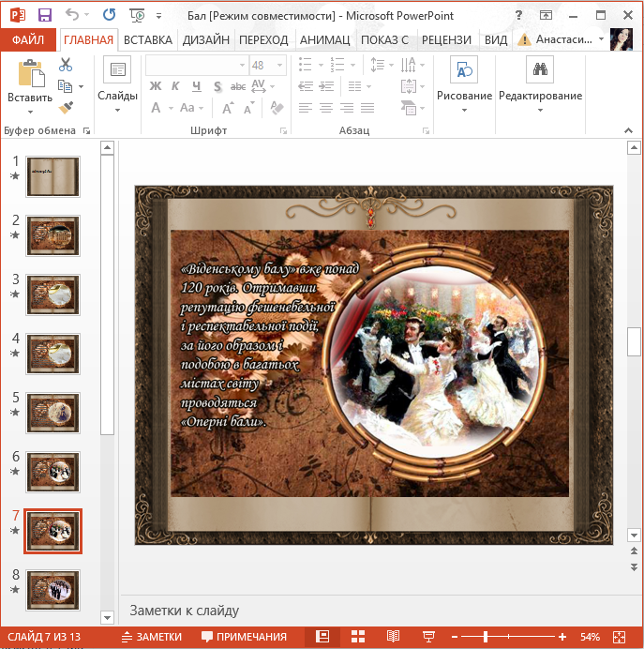Adjust the zoom slider handle

(486, 637)
